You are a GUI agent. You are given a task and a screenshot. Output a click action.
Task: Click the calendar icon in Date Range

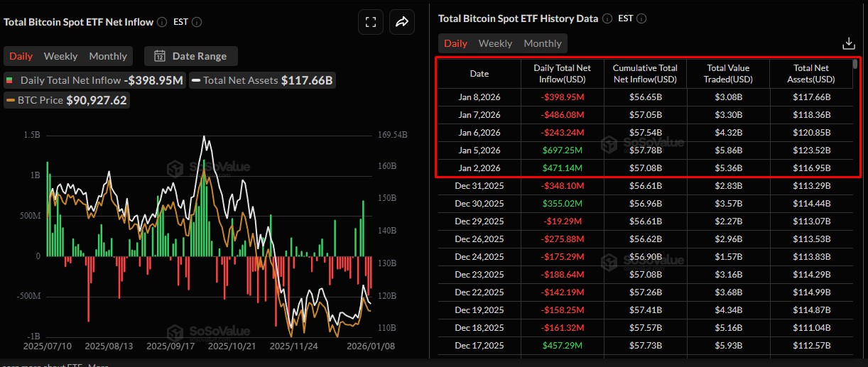coord(160,56)
